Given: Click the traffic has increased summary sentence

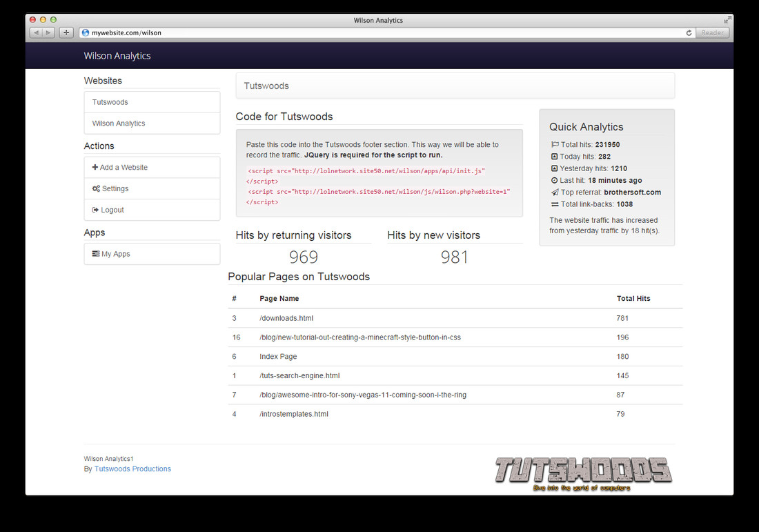Looking at the screenshot, I should point(604,225).
